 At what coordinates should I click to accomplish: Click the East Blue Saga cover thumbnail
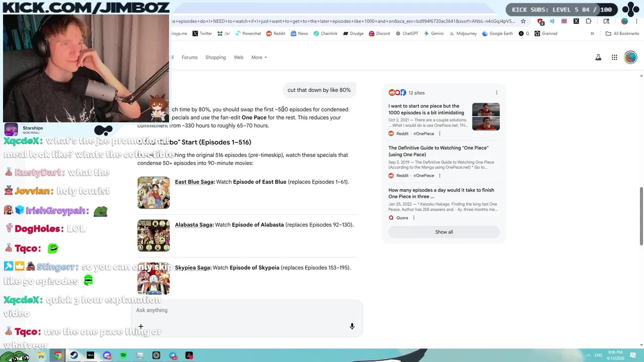click(x=153, y=193)
